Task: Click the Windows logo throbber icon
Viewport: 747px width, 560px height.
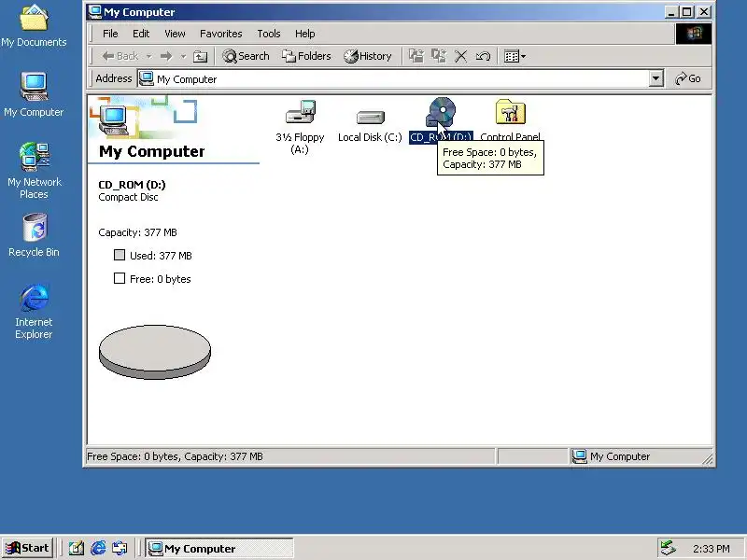Action: pyautogui.click(x=694, y=34)
